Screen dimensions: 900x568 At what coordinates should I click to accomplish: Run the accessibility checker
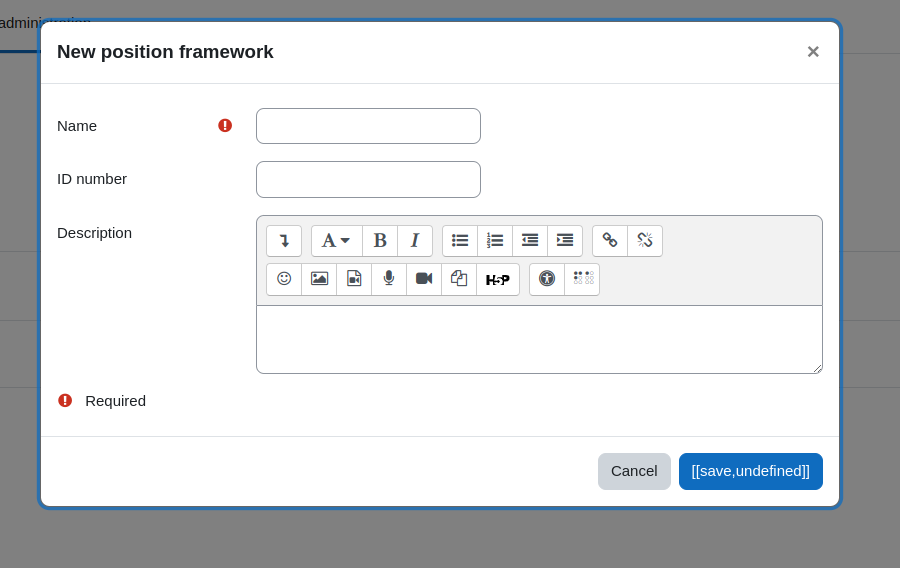pyautogui.click(x=547, y=279)
